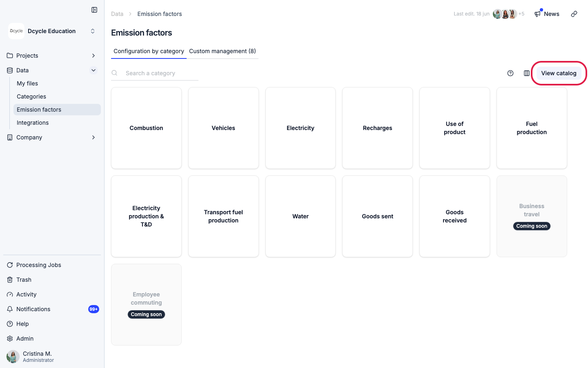Click the collaborator avatars group
The height and width of the screenshot is (368, 588).
505,14
